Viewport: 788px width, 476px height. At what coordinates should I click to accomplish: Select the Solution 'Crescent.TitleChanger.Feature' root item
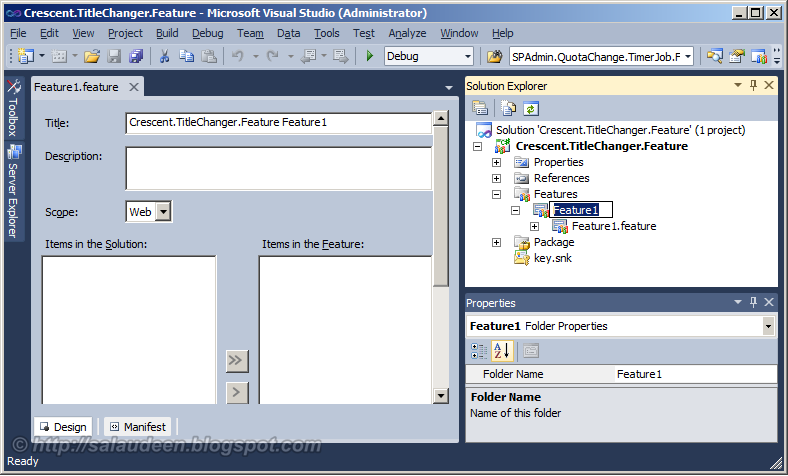(620, 130)
